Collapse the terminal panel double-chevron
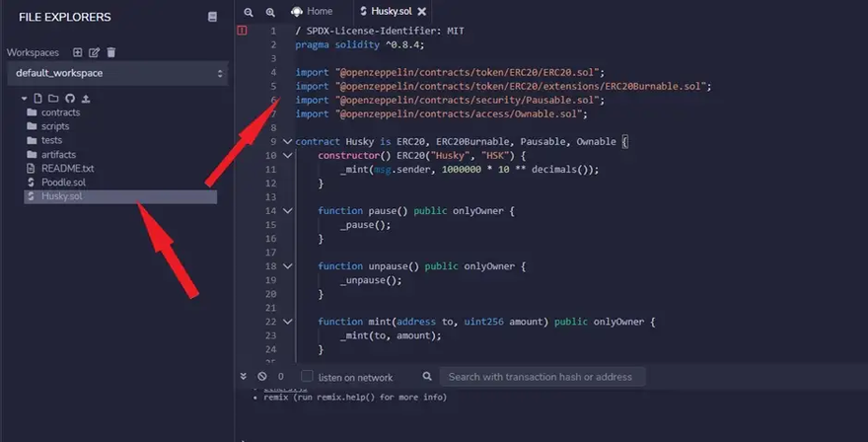Viewport: 868px width, 442px height. (245, 377)
